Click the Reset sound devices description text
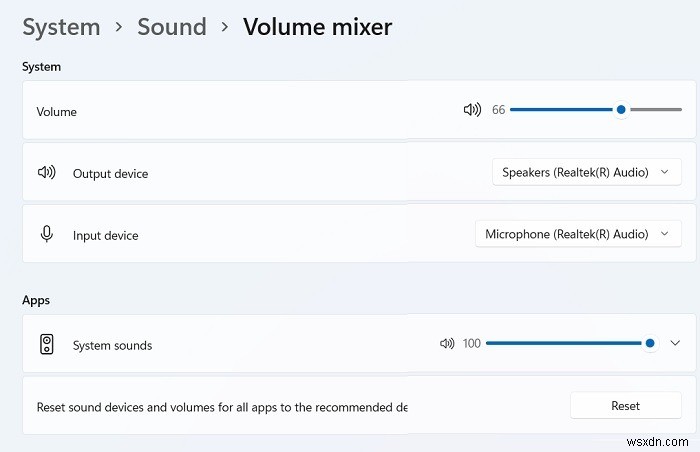The width and height of the screenshot is (700, 452). tap(222, 407)
